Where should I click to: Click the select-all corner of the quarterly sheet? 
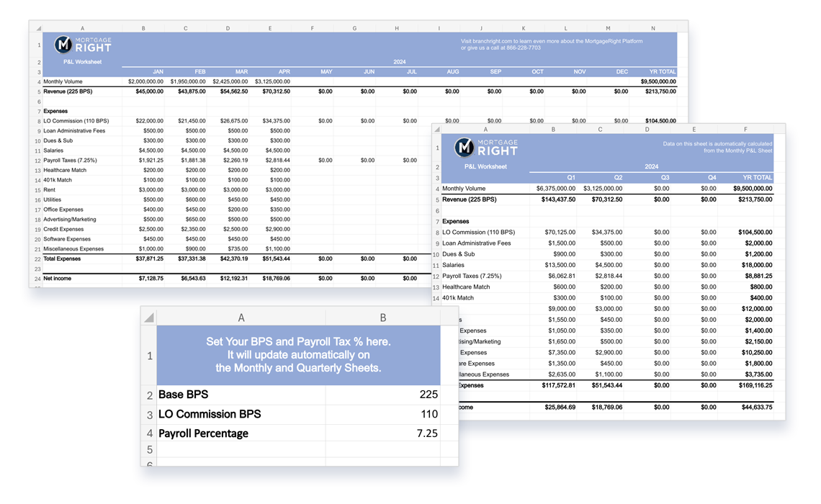click(x=436, y=130)
